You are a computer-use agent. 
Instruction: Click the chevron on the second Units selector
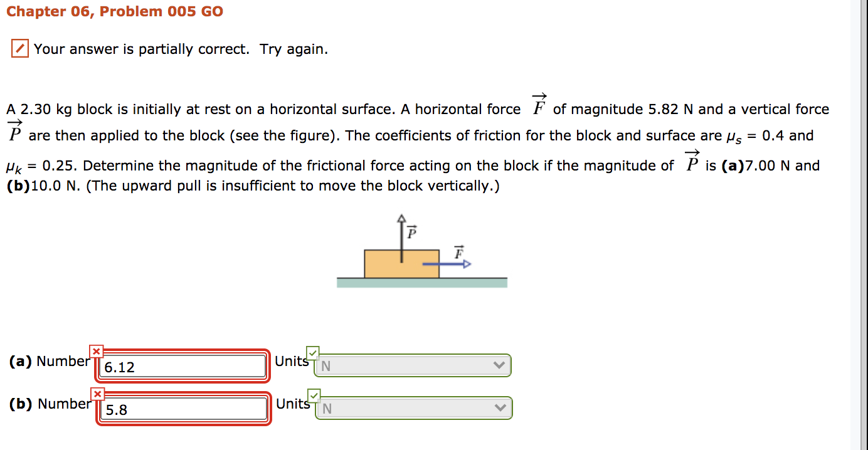coord(500,407)
